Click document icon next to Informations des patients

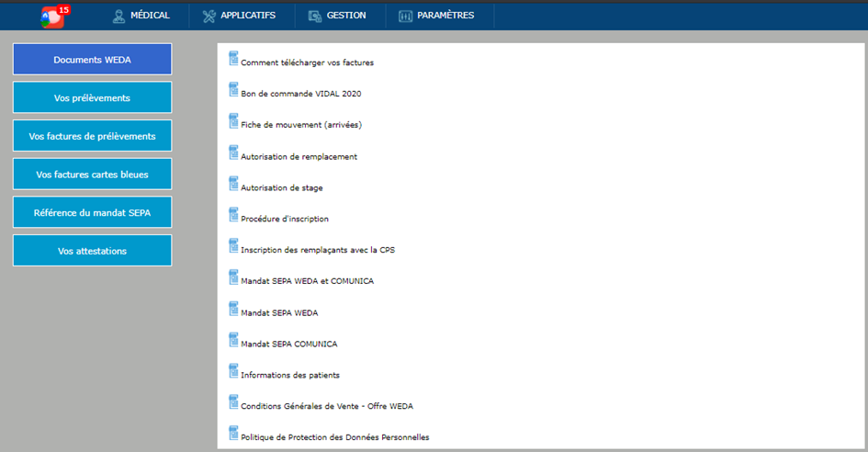tap(233, 371)
